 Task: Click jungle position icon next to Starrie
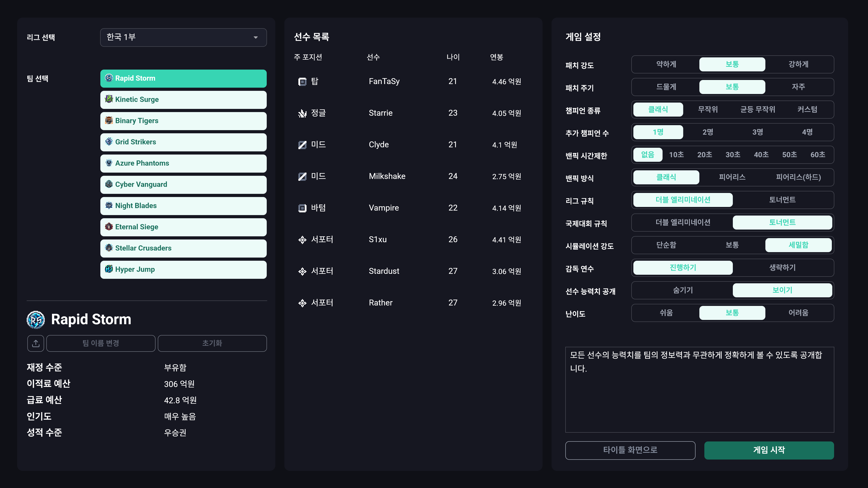(302, 113)
